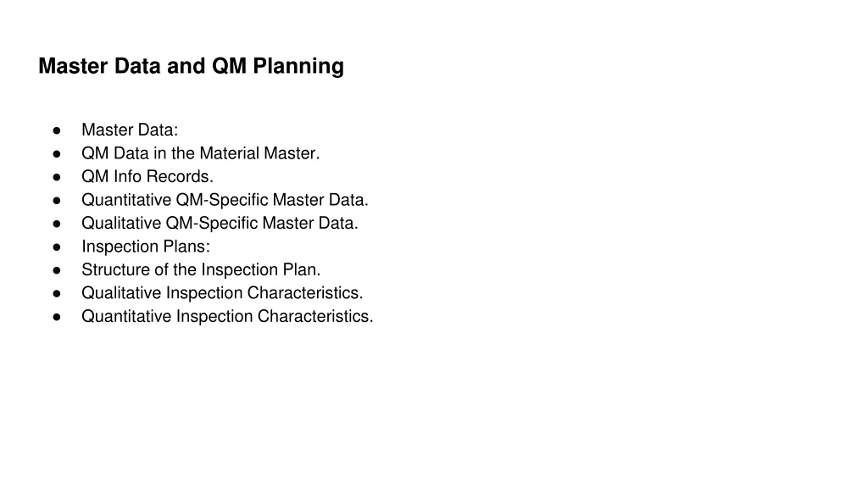Click the word 'Planning' in the title
This screenshot has width=868, height=488.
tap(298, 67)
